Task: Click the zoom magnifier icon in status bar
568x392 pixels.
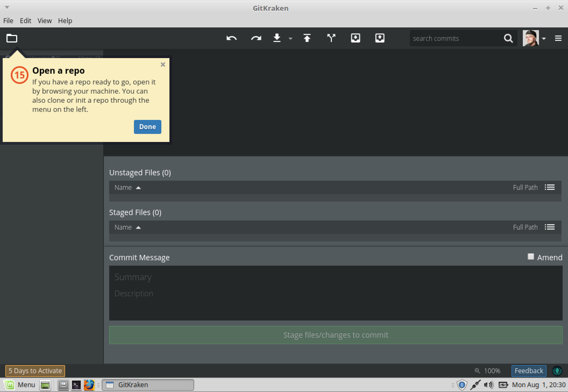Action: pyautogui.click(x=477, y=371)
